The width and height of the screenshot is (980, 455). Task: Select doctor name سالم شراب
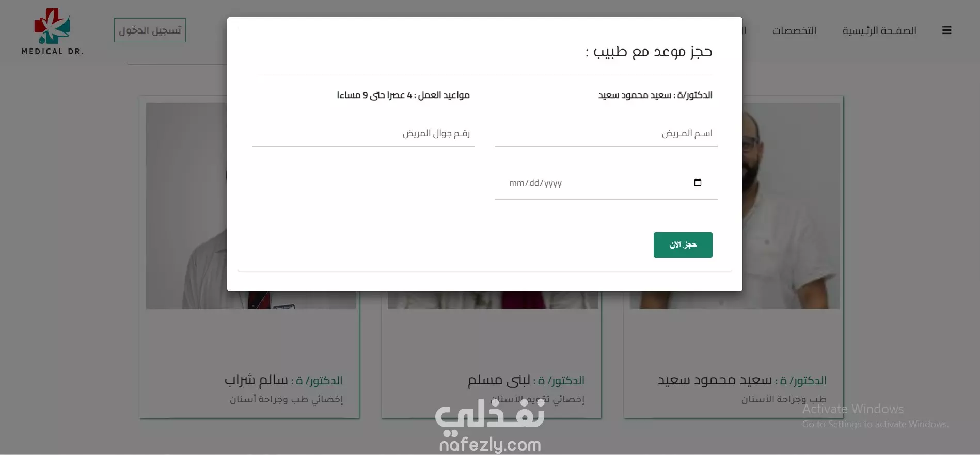256,381
